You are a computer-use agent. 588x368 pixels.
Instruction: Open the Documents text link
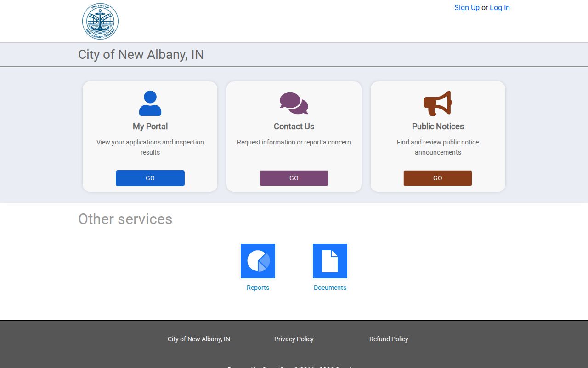click(x=330, y=287)
